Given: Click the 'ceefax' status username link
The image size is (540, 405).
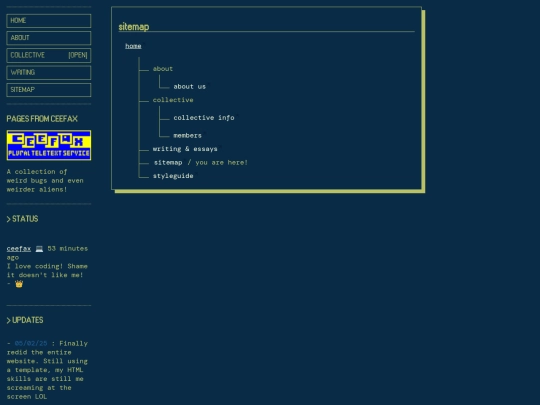Looking at the screenshot, I should 19,249.
